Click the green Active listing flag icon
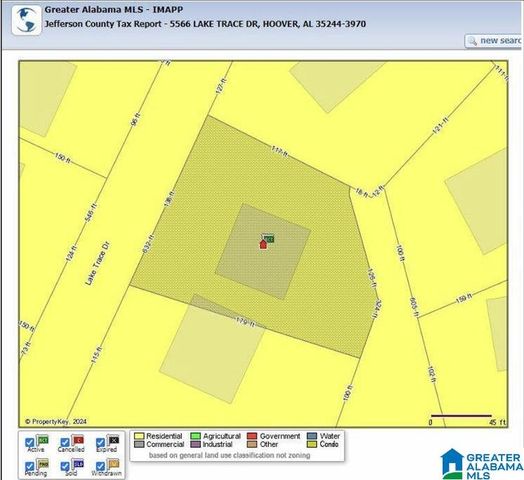The width and height of the screenshot is (524, 480). (x=42, y=440)
